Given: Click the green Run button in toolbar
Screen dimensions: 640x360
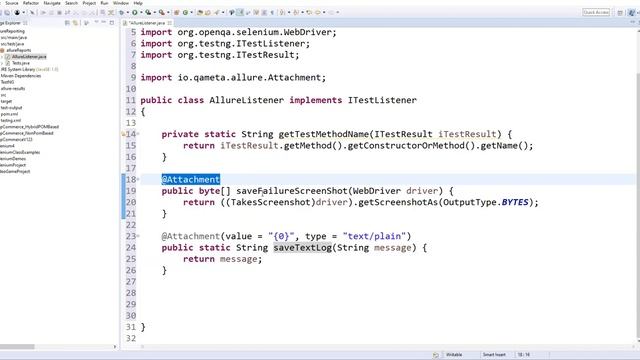Looking at the screenshot, I should (x=135, y=12).
